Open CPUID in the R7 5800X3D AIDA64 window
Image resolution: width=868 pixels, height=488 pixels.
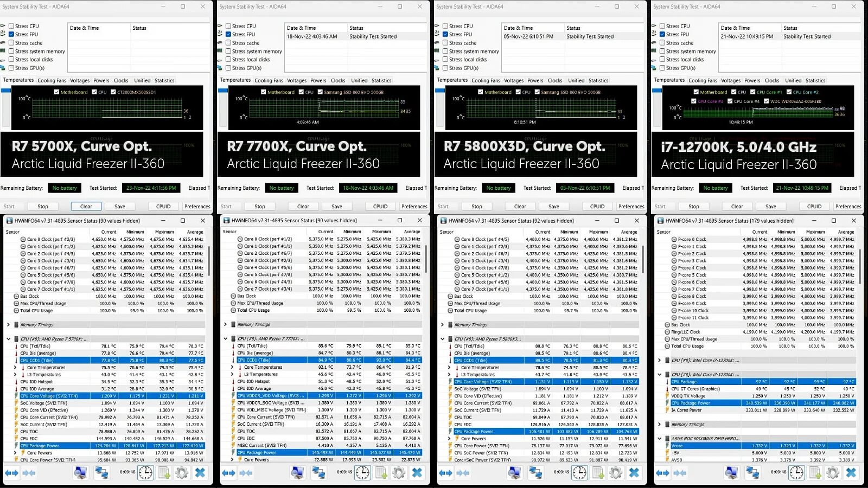[597, 207]
